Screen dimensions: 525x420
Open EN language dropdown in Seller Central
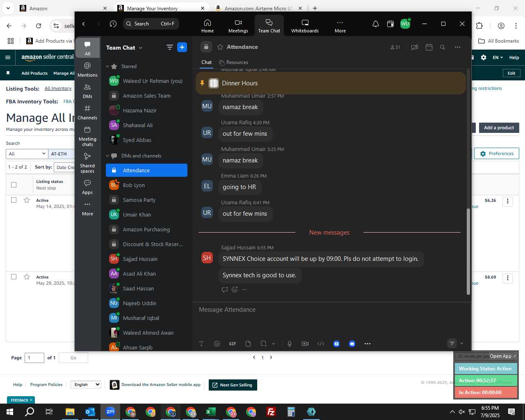click(x=498, y=57)
